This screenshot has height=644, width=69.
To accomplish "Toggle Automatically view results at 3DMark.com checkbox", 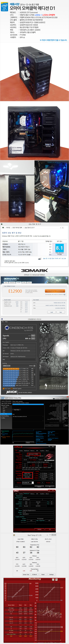I will tap(65, 294).
